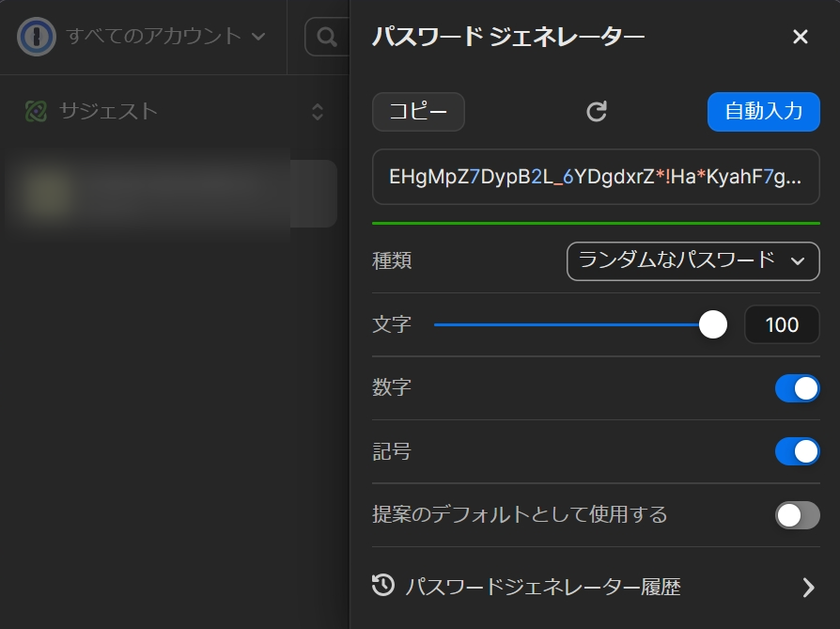Click the history clock icon
840x629 pixels.
383,586
